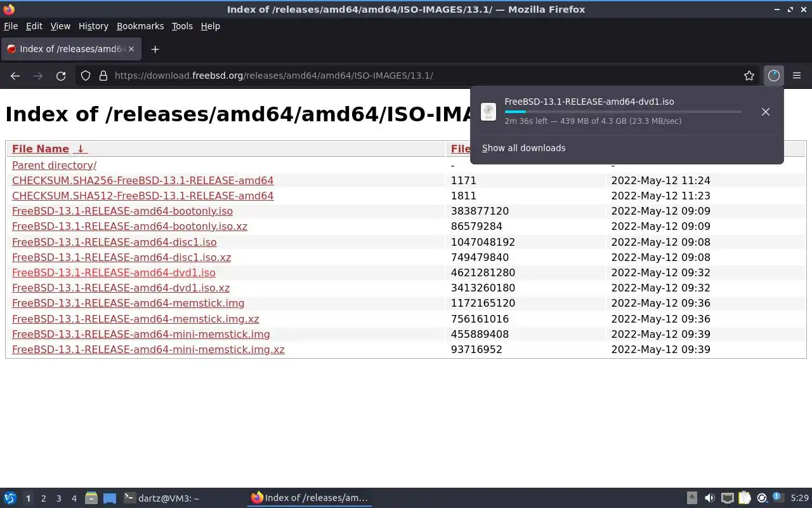Switch to workspace 2

(43, 498)
